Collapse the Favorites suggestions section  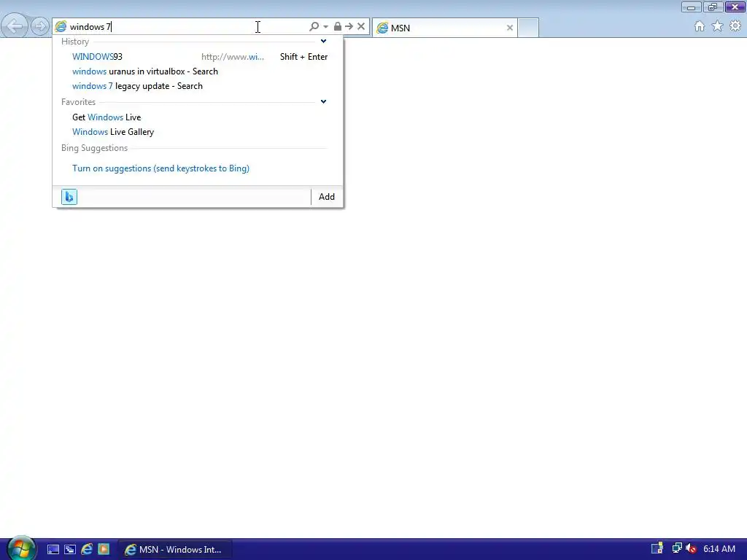pos(323,101)
